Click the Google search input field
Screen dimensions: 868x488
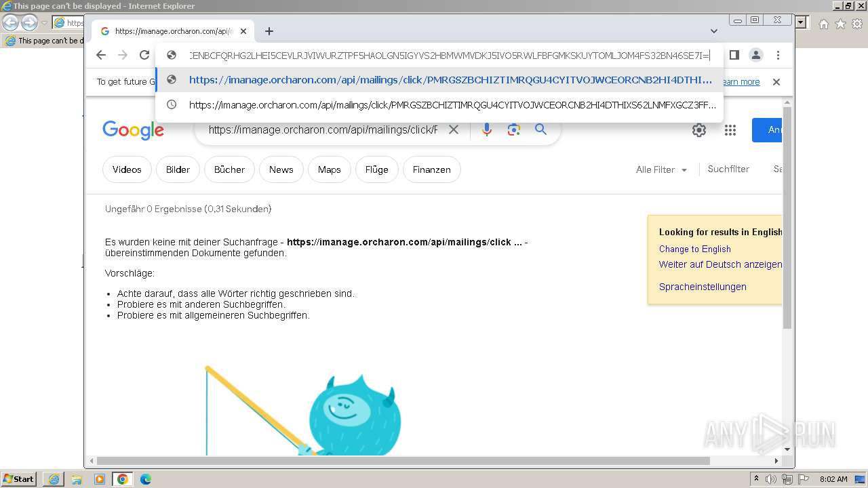click(323, 129)
